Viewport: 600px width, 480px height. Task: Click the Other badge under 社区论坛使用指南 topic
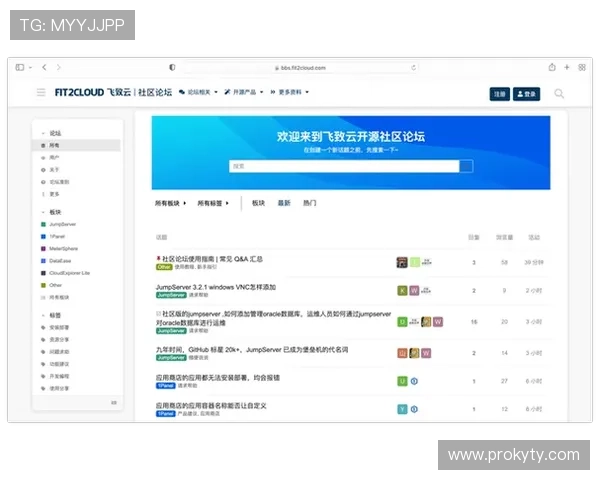pyautogui.click(x=164, y=267)
